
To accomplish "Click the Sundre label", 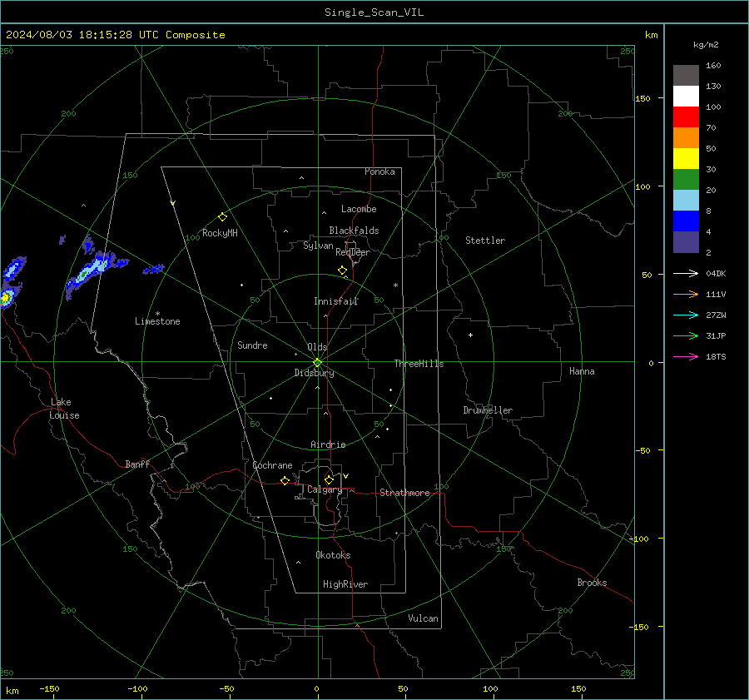I will (x=252, y=345).
